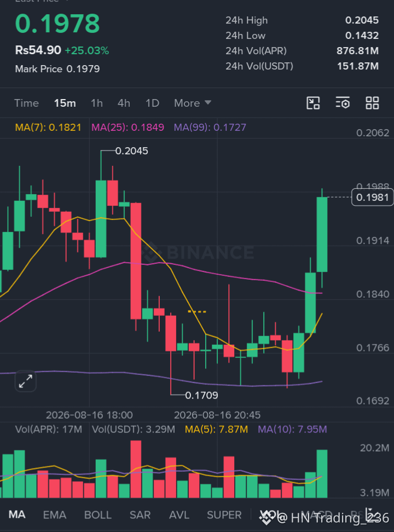Click the 3.19M volume axis label
Screen dimensions: 394x532
click(375, 493)
